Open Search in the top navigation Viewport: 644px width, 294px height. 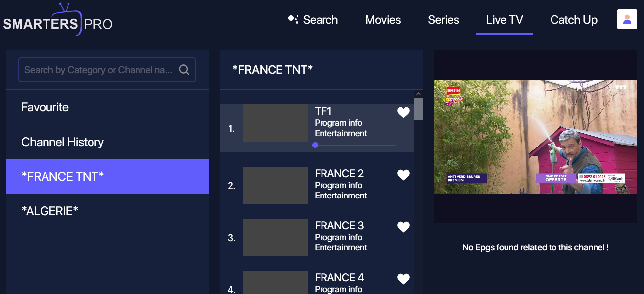click(313, 20)
